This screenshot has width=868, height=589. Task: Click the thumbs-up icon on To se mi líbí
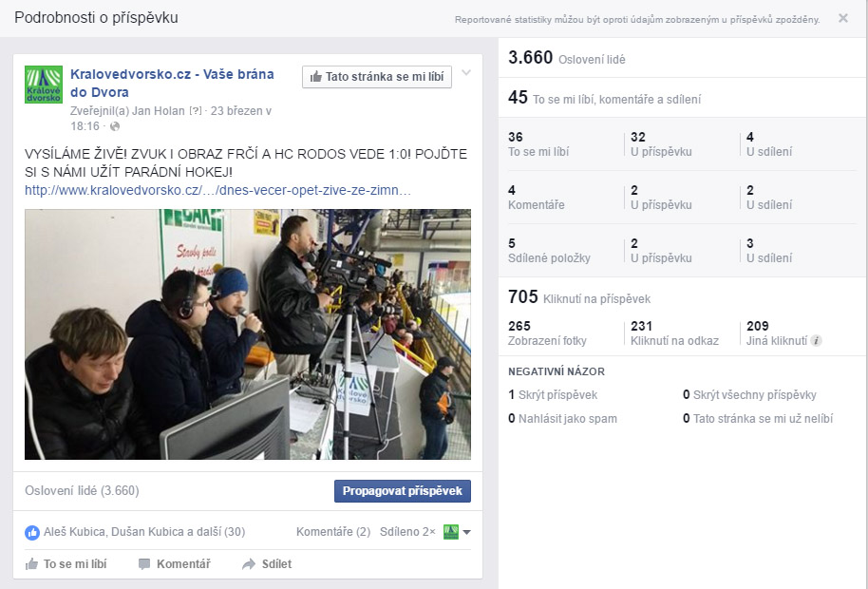32,564
